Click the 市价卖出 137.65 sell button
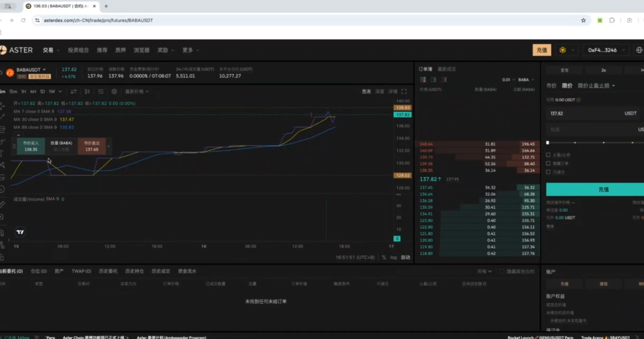Image resolution: width=644 pixels, height=339 pixels. [91, 145]
